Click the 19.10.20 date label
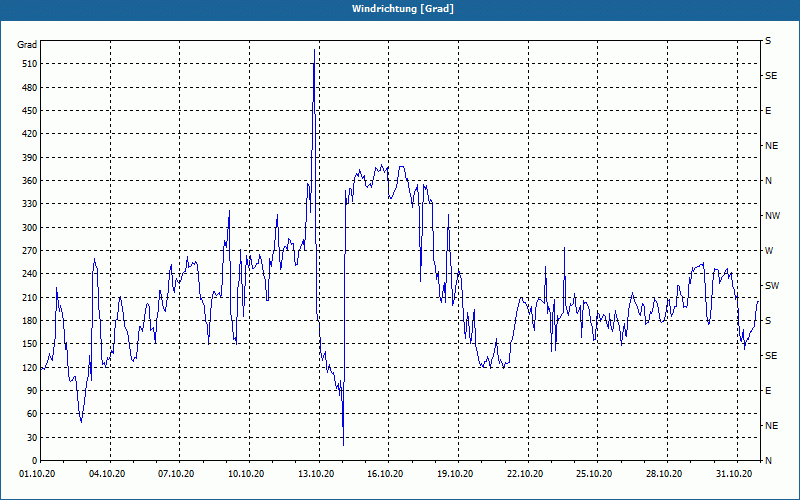This screenshot has height=500, width=800. click(x=455, y=474)
